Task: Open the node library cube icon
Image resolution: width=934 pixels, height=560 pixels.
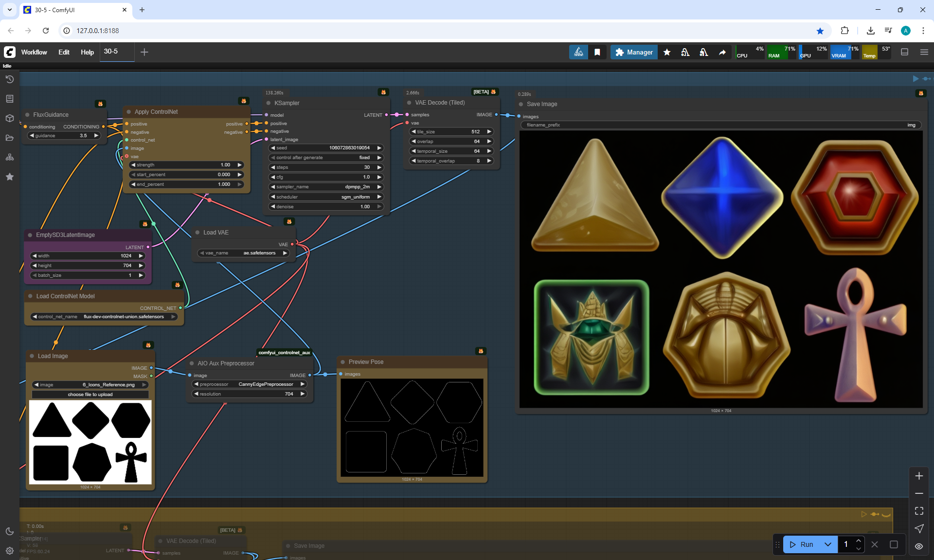Action: (10, 118)
